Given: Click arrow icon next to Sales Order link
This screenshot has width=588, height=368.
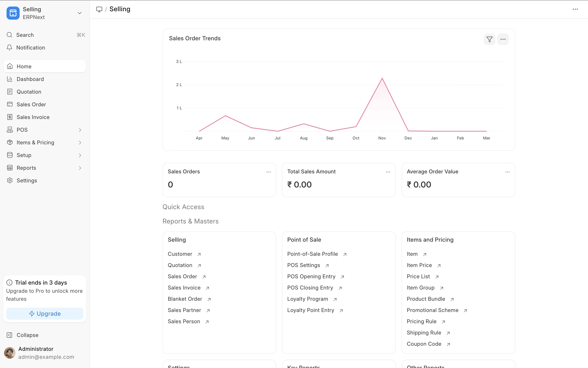Looking at the screenshot, I should click(204, 277).
